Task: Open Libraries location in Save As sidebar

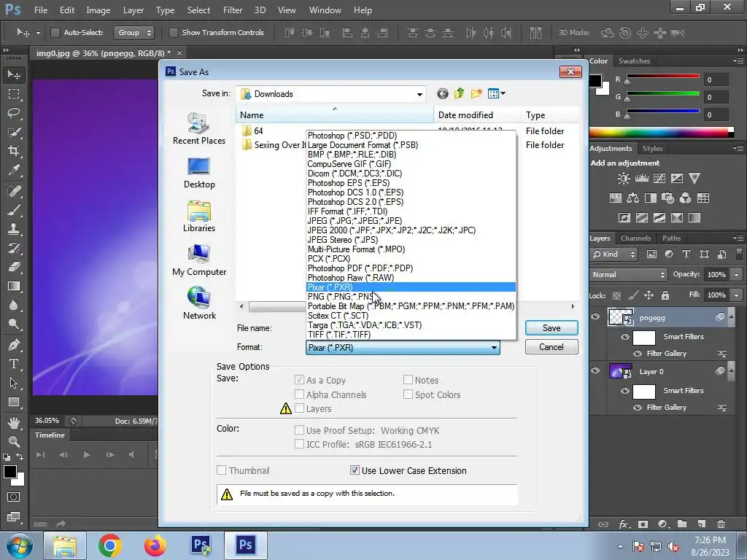Action: point(199,217)
